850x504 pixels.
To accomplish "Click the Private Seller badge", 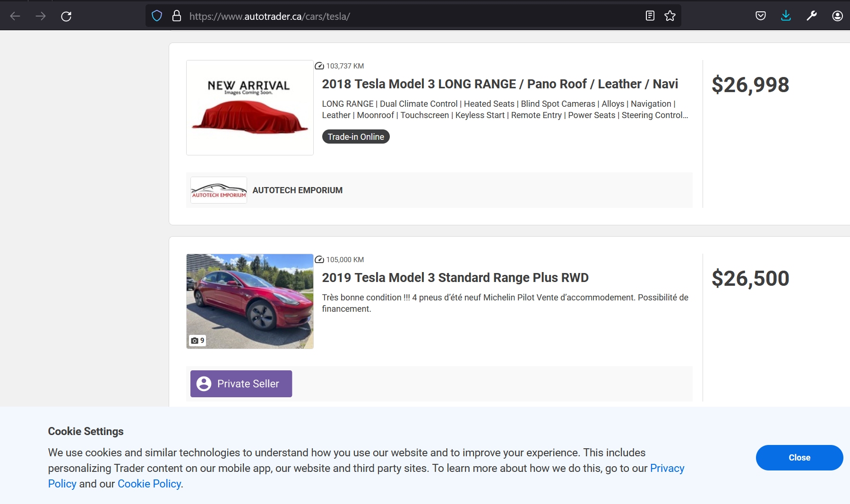I will (241, 384).
